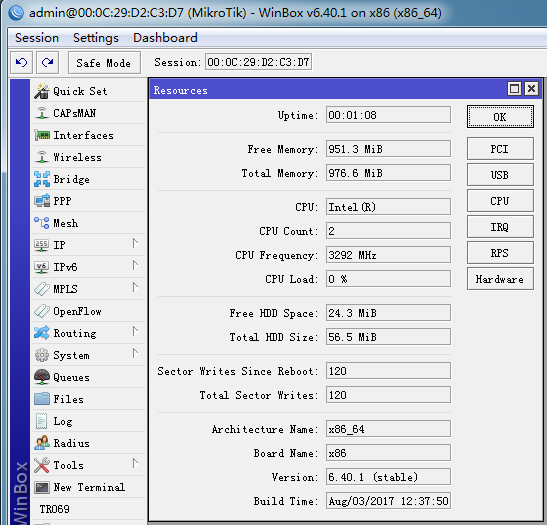
Task: Click the Free HDD Space value 24.3 MiB
Action: (388, 313)
